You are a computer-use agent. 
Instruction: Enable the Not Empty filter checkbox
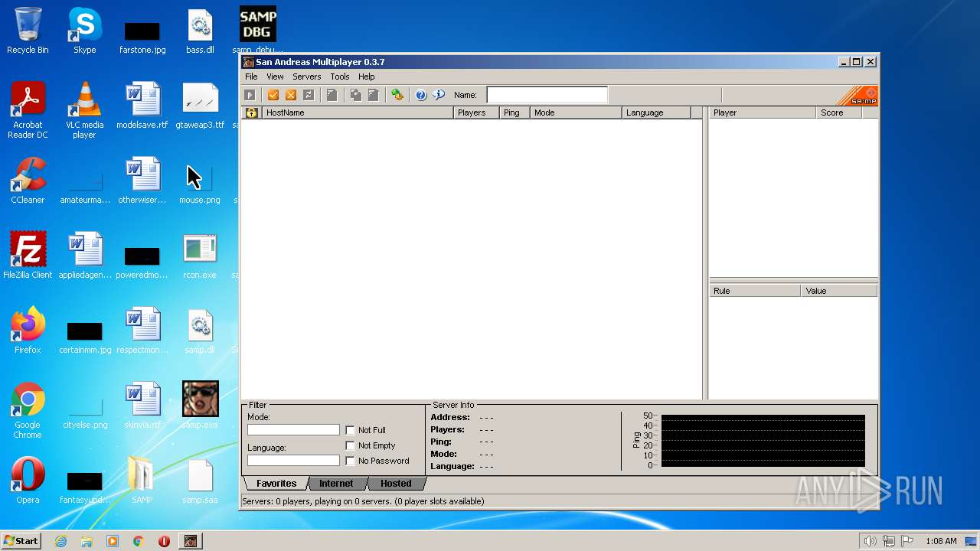pyautogui.click(x=350, y=445)
